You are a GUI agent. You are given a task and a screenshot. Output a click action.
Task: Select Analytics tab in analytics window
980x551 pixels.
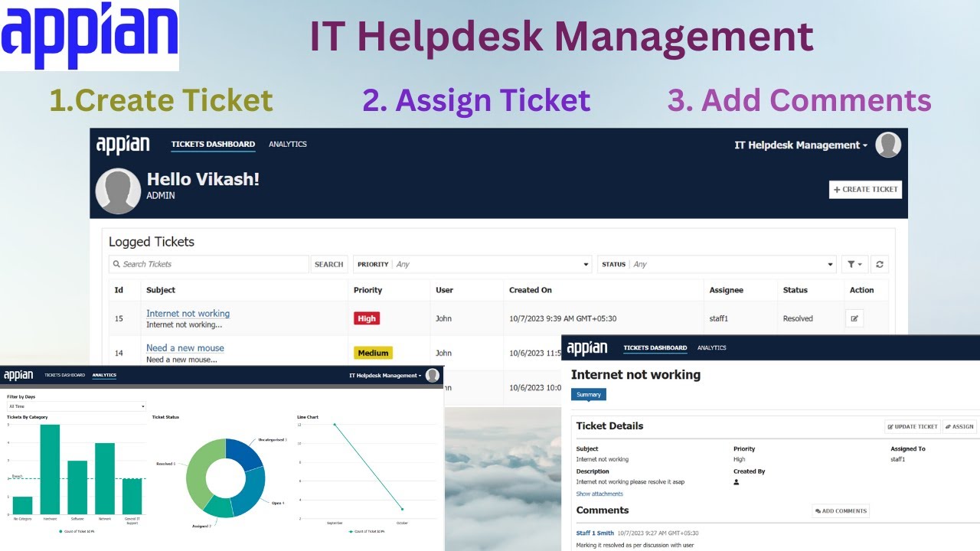pos(104,375)
